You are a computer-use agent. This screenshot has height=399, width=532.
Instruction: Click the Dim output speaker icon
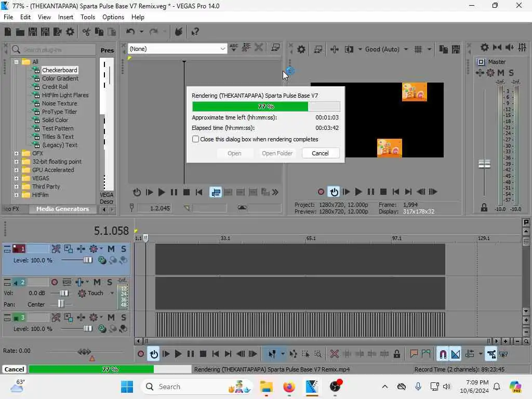click(510, 47)
